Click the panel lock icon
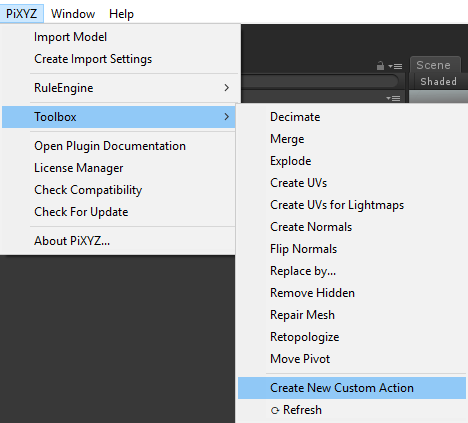 point(380,66)
